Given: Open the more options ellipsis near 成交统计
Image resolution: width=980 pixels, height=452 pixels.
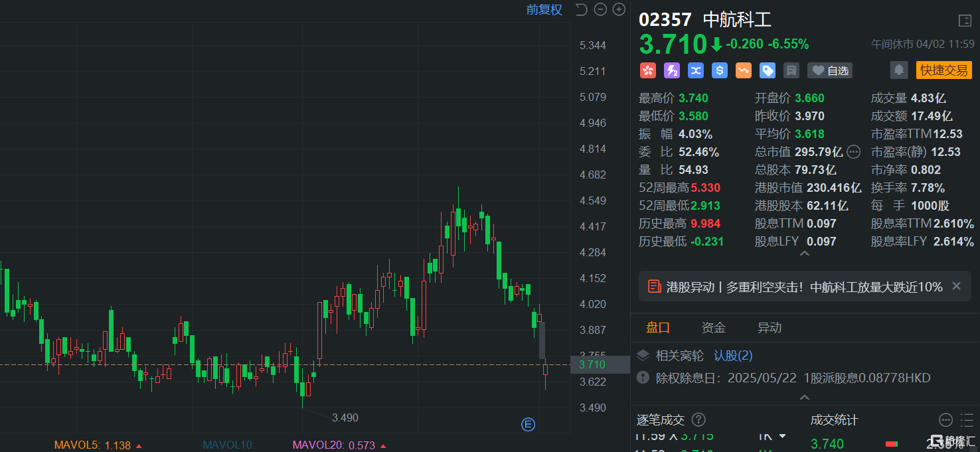Looking at the screenshot, I should point(945,419).
